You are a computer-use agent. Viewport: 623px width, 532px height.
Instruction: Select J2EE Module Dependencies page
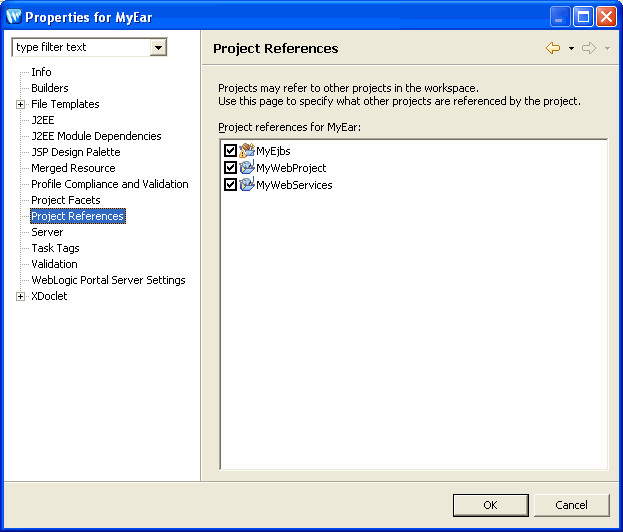click(96, 136)
